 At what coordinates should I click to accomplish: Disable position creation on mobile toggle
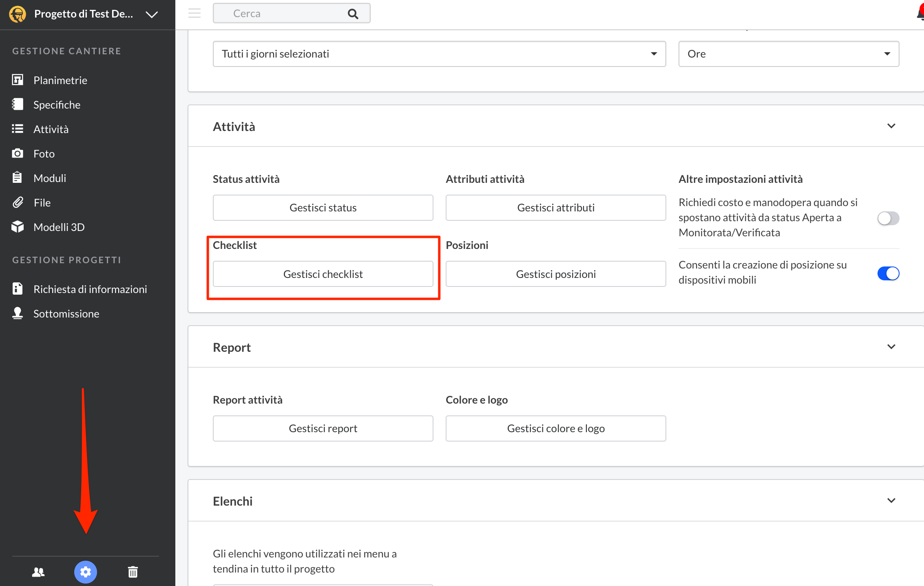click(888, 273)
